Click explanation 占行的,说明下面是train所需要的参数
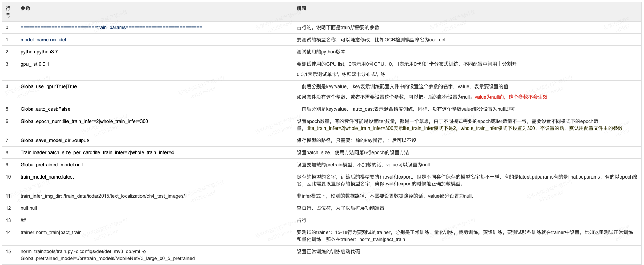The image size is (644, 265). click(338, 27)
